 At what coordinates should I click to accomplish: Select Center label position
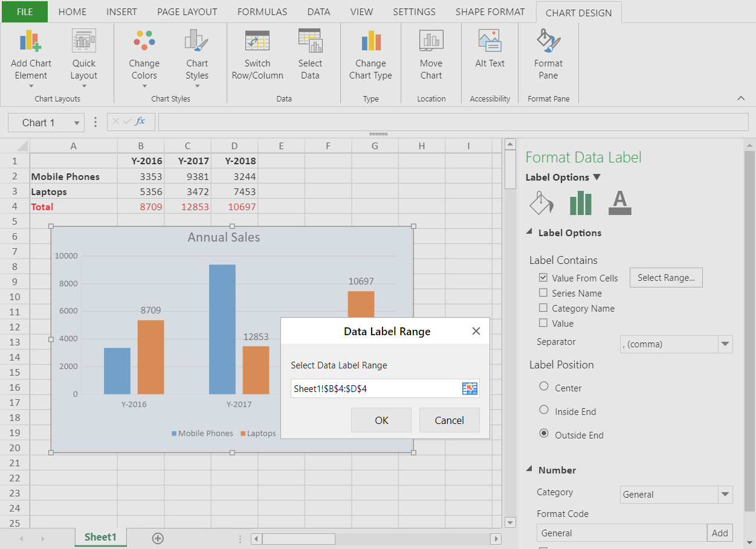(544, 387)
